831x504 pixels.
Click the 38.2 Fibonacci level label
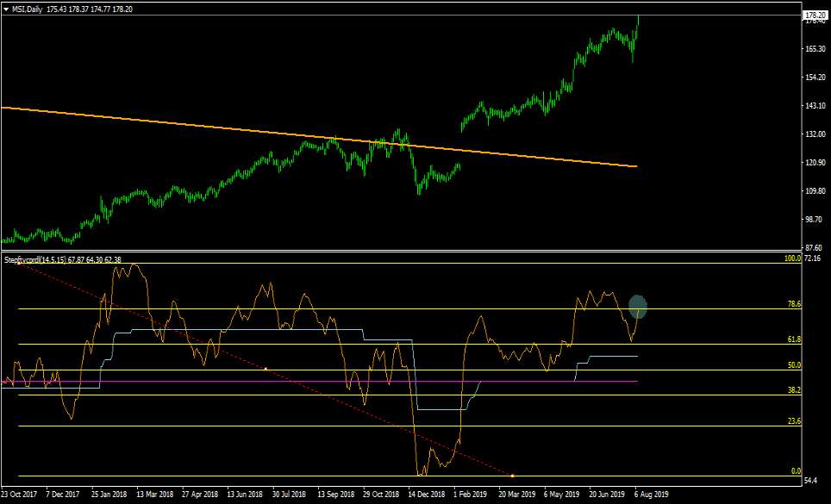click(x=794, y=390)
